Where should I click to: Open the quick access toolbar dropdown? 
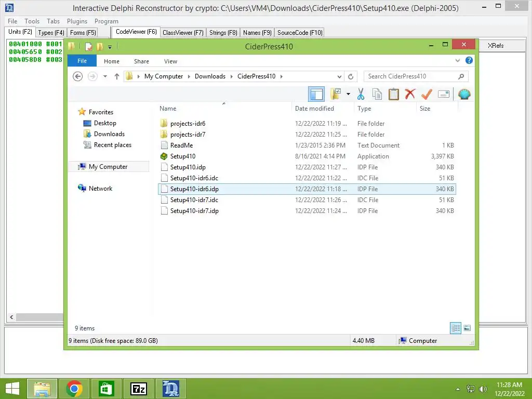[110, 47]
